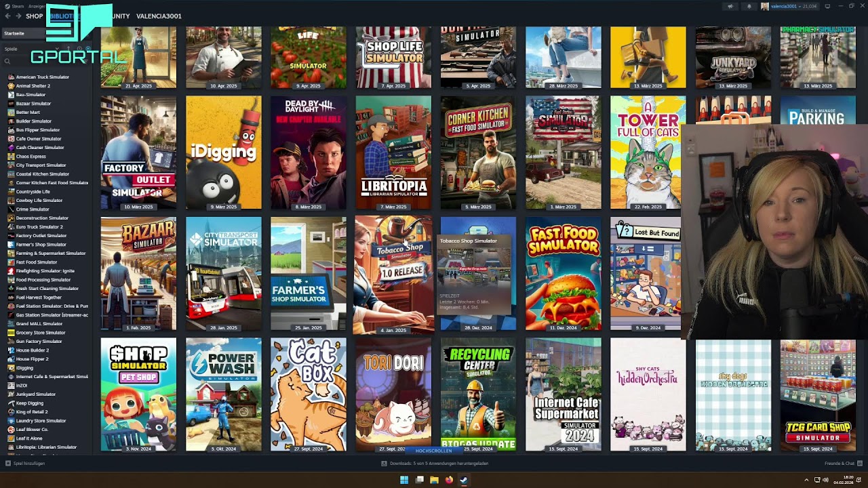868x488 pixels.
Task: Open Dead by Daylight cover
Action: click(x=309, y=152)
